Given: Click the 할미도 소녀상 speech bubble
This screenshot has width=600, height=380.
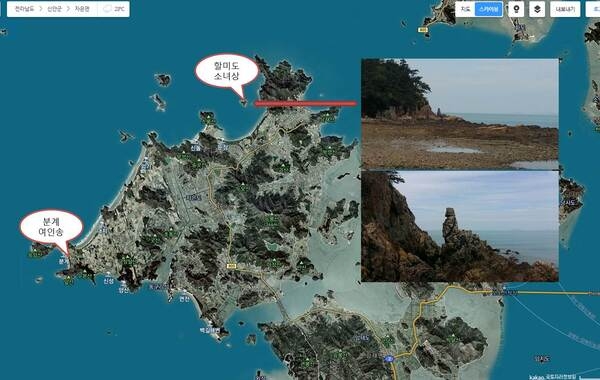Looking at the screenshot, I should (227, 72).
